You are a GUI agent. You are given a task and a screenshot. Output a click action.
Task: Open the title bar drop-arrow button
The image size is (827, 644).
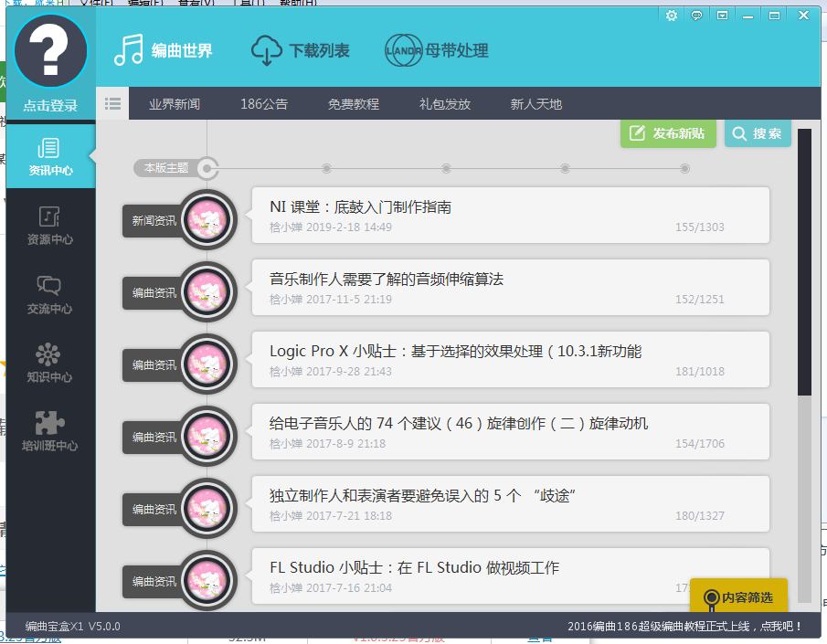723,16
